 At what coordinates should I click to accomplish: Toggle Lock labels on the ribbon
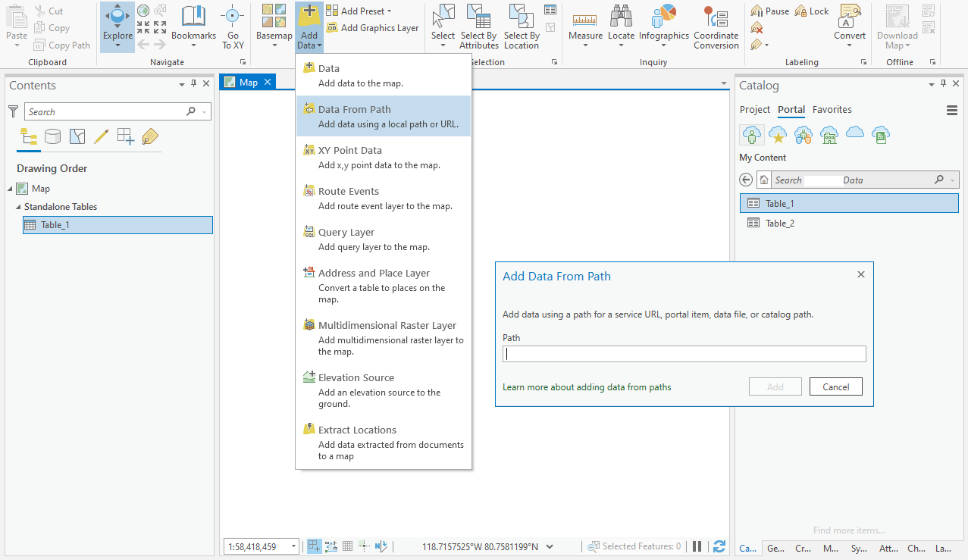[811, 10]
